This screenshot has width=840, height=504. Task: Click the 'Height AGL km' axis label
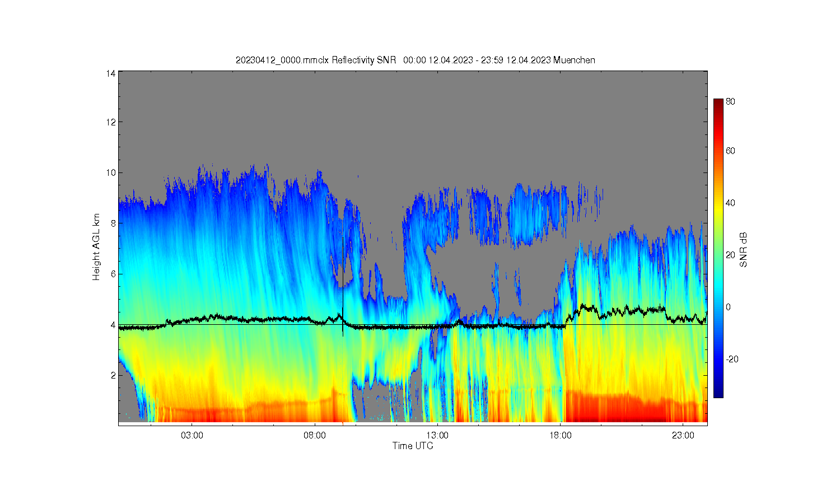coord(96,247)
